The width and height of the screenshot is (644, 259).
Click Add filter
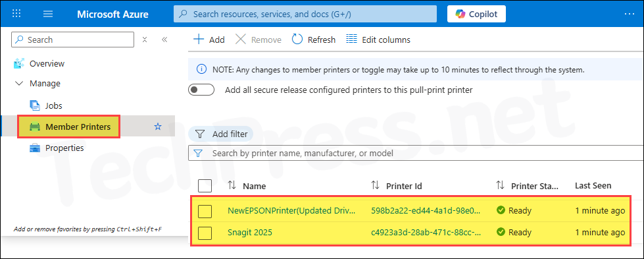click(221, 134)
